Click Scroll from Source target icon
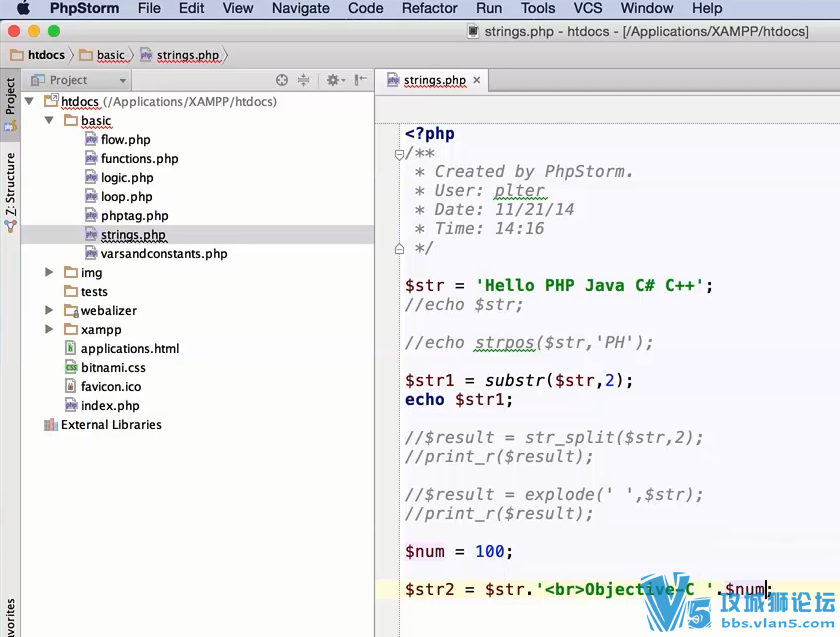The image size is (840, 637). [282, 80]
